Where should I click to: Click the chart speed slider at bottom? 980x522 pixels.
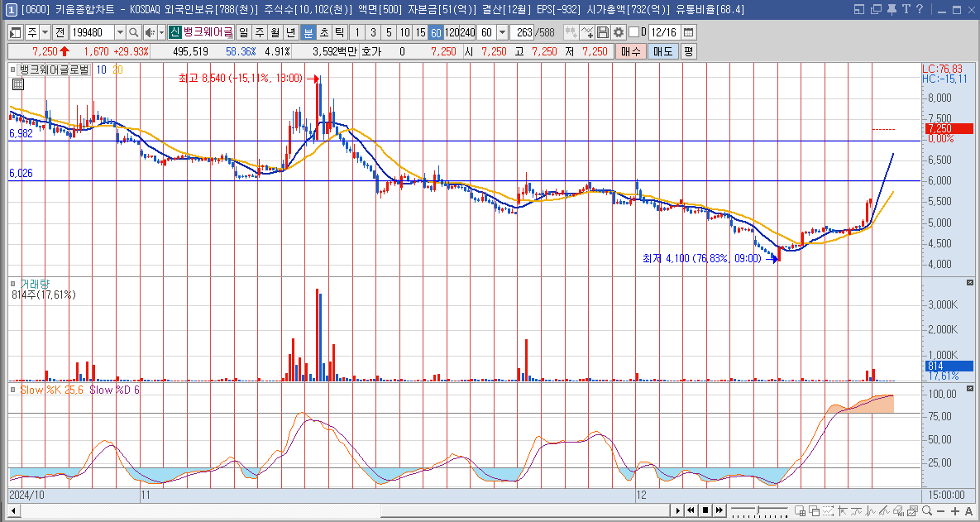point(759,510)
